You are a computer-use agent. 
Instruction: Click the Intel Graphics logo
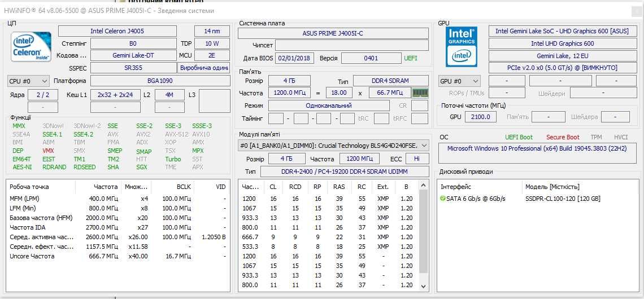[462, 46]
